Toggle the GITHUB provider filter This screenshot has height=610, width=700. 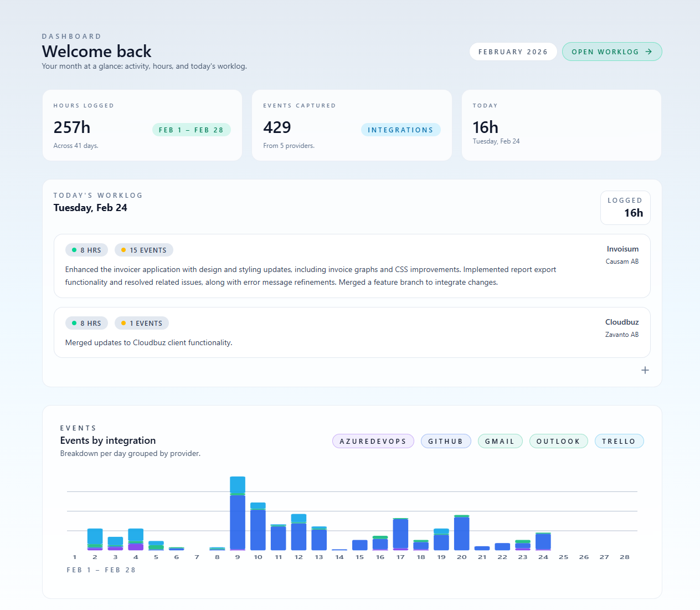pyautogui.click(x=446, y=441)
